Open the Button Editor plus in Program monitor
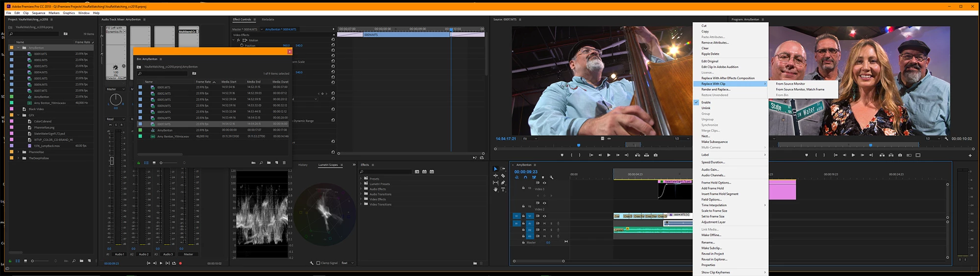Screen dimensions: 980x276 click(x=970, y=155)
